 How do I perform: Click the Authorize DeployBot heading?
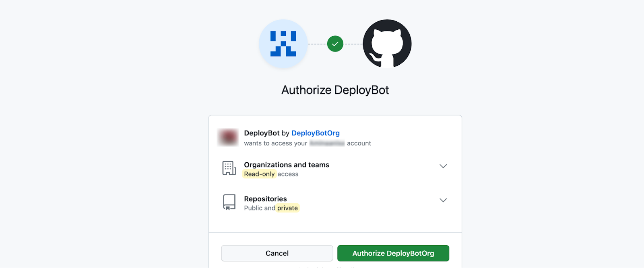[335, 90]
